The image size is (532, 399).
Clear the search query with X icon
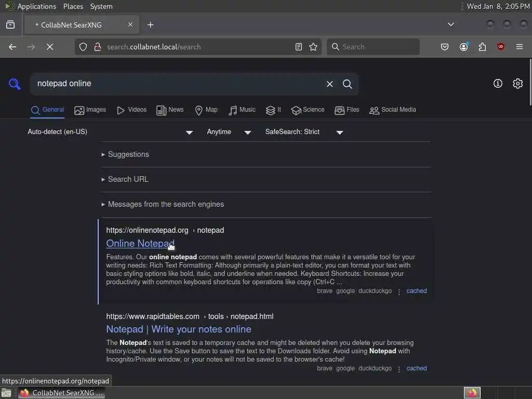pyautogui.click(x=329, y=84)
